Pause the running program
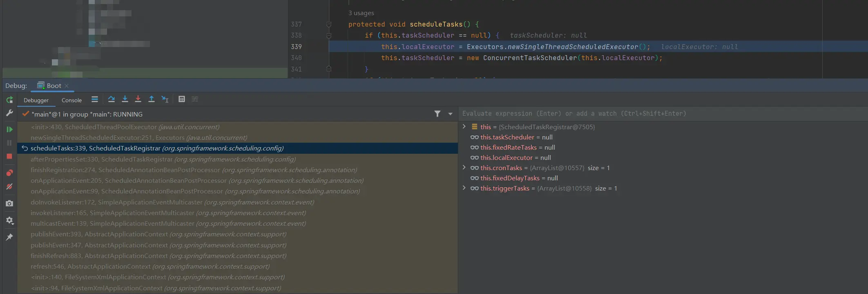 tap(9, 143)
